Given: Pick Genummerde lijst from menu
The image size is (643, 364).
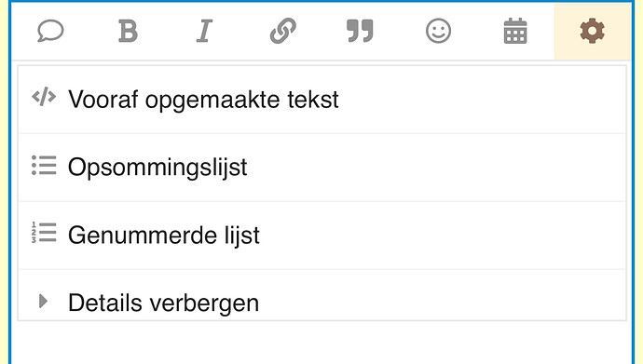Looking at the screenshot, I should [x=321, y=235].
